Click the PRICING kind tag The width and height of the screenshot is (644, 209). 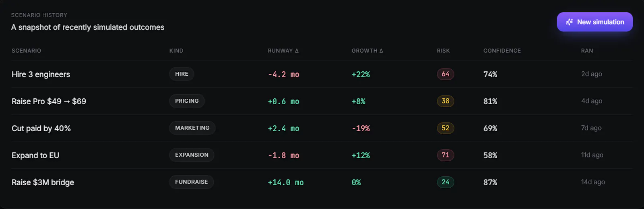pyautogui.click(x=187, y=101)
